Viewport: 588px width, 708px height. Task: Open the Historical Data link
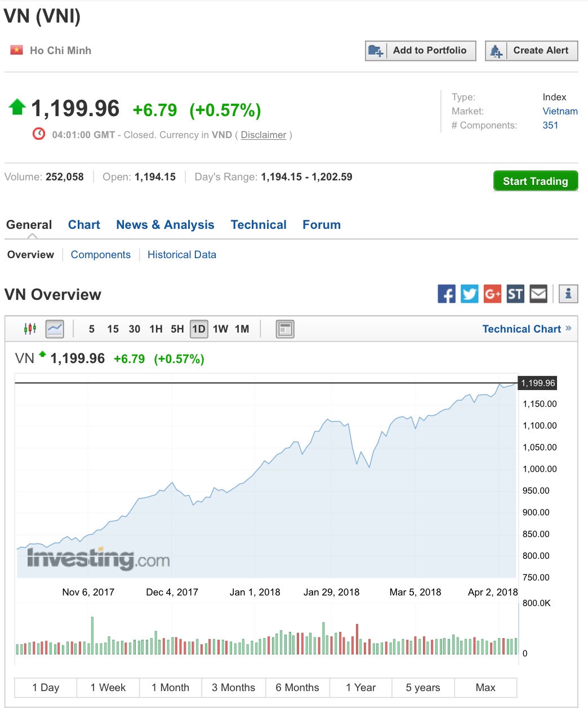point(182,255)
